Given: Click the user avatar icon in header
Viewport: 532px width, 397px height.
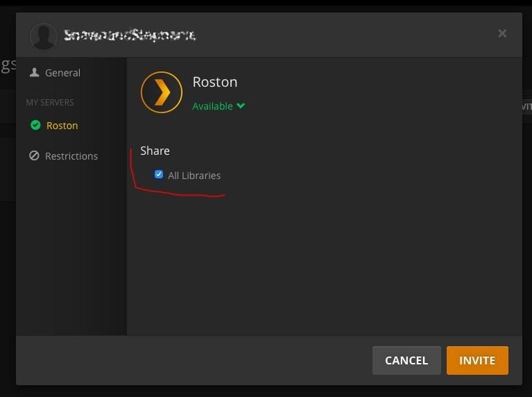Looking at the screenshot, I should click(43, 36).
